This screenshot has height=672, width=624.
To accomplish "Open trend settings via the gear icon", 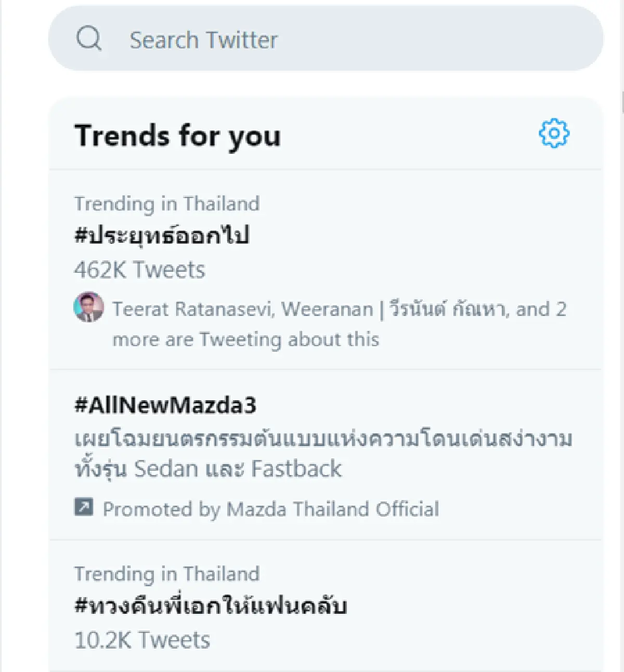I will pos(554,134).
